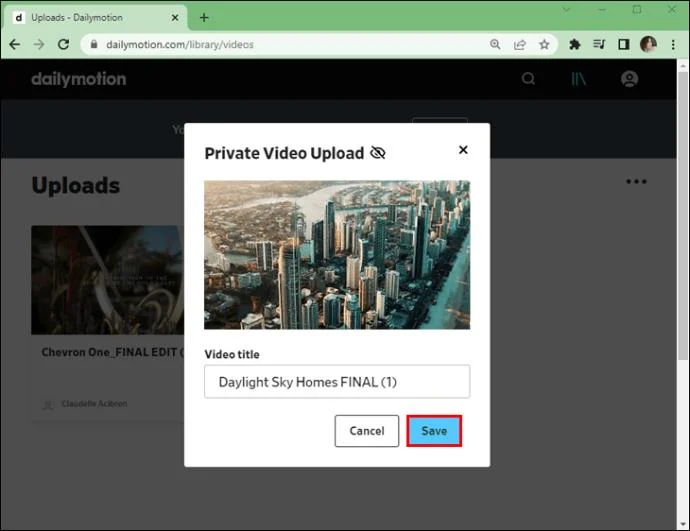Click the scrollbar down arrow

(x=683, y=524)
